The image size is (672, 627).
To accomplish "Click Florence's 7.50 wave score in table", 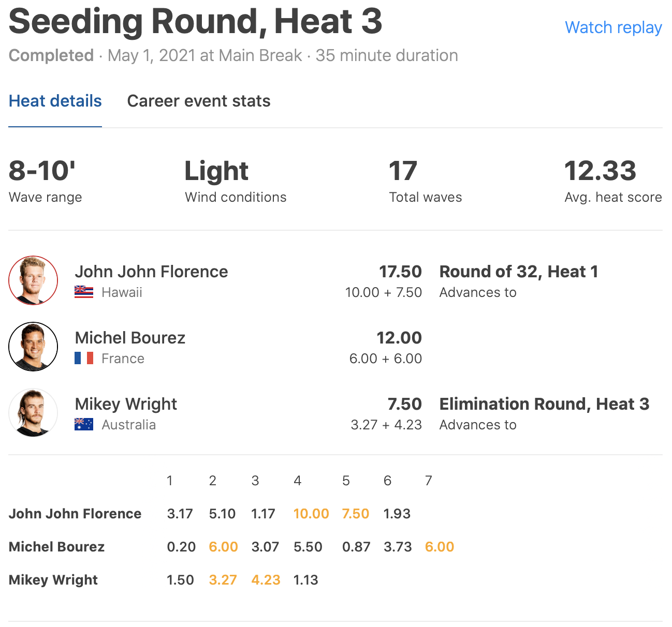I will point(356,514).
